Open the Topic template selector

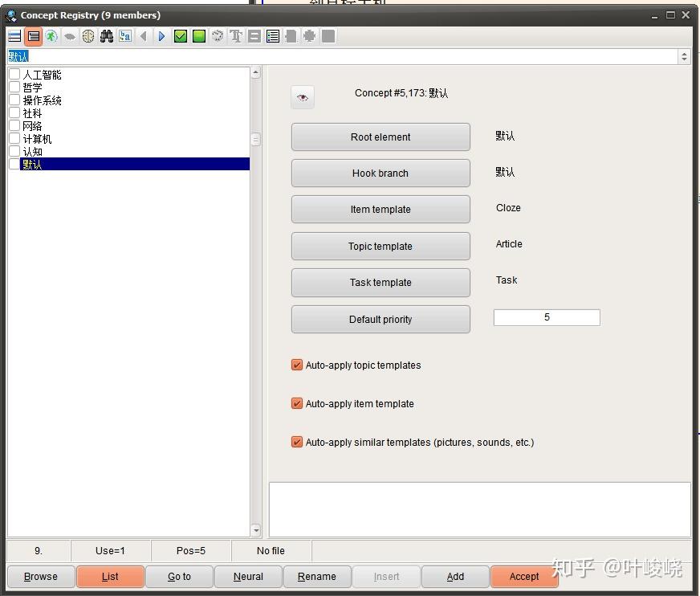381,246
